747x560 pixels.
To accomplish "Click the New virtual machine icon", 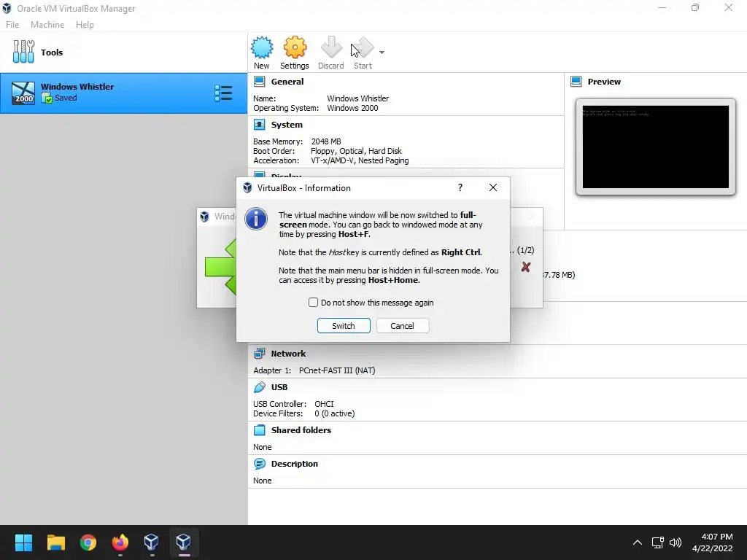I will (x=262, y=47).
